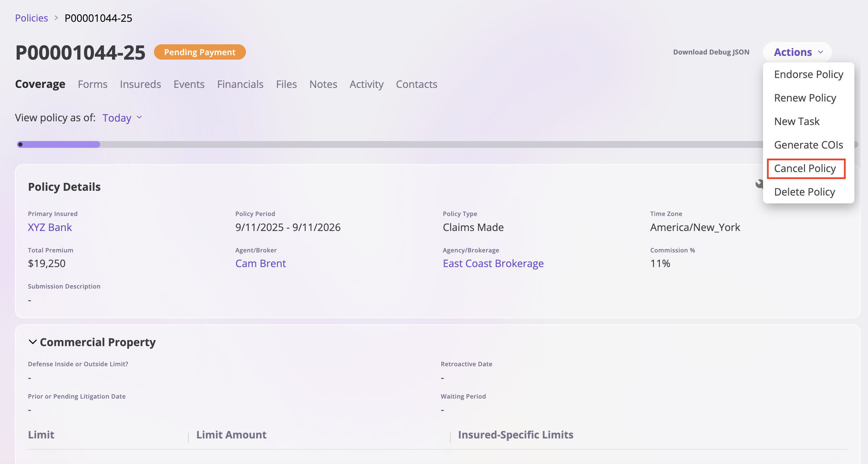This screenshot has width=868, height=464.
Task: Click Delete Policy menu item
Action: [x=804, y=192]
